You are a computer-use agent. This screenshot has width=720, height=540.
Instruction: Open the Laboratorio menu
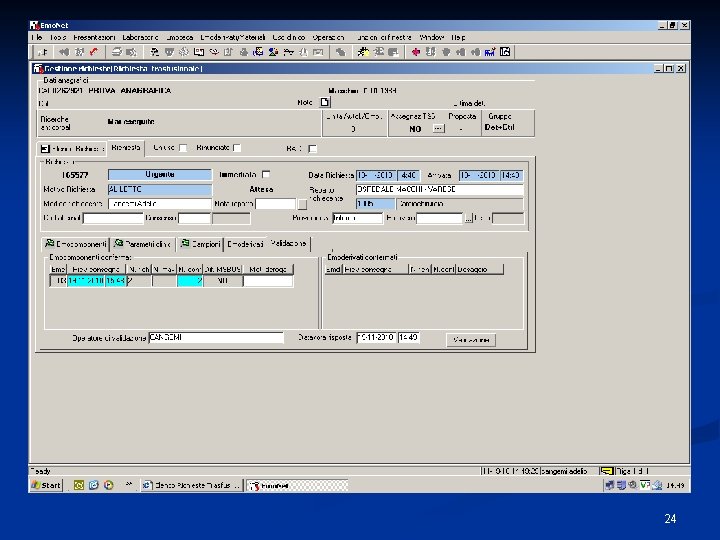pos(141,37)
